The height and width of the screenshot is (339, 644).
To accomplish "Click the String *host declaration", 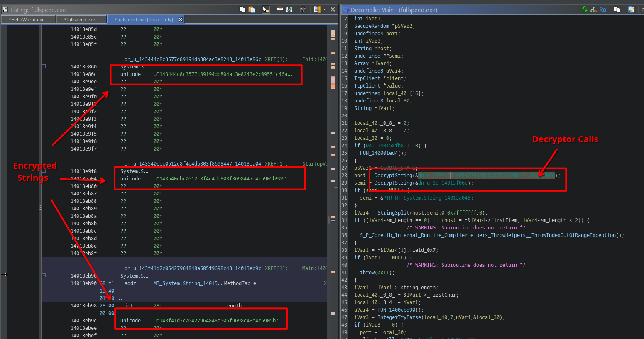I will point(373,49).
